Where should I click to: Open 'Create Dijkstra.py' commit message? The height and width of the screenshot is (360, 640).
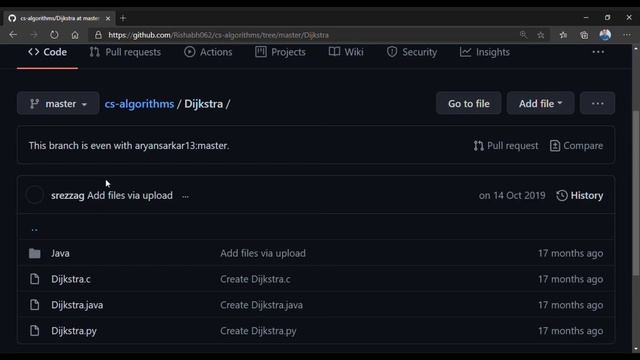tap(258, 331)
